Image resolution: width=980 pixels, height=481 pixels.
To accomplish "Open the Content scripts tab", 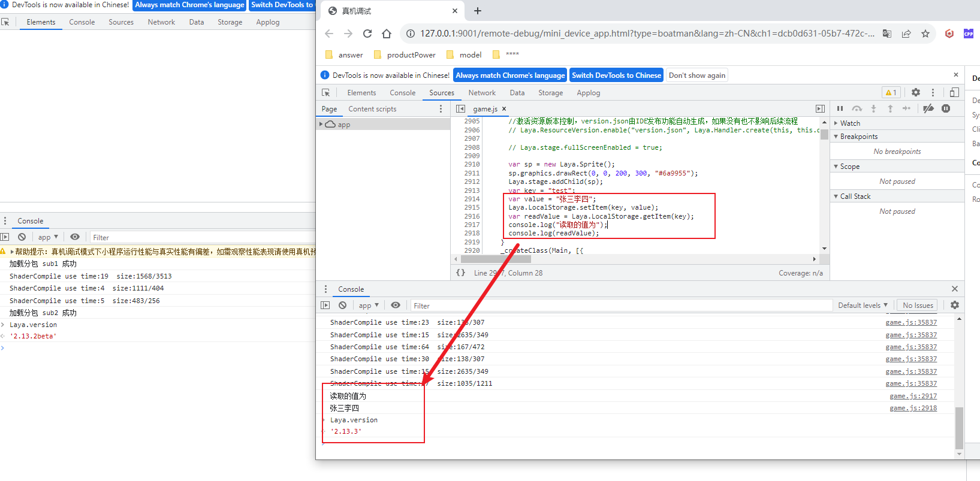I will (x=372, y=109).
